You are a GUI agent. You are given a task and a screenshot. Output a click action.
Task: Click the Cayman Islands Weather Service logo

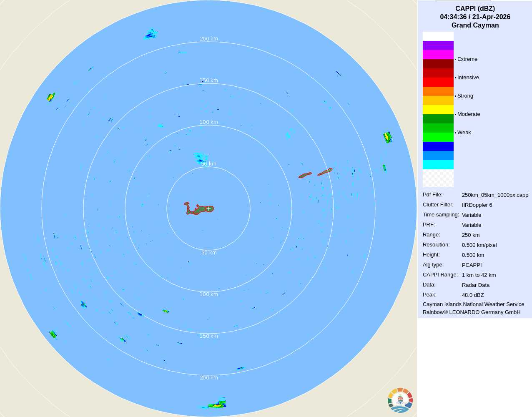pyautogui.click(x=400, y=400)
